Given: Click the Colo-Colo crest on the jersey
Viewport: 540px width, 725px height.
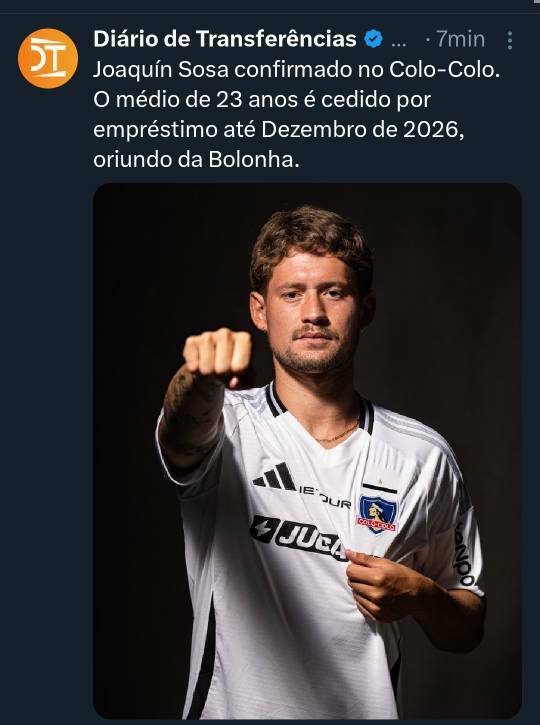Looking at the screenshot, I should coord(378,514).
